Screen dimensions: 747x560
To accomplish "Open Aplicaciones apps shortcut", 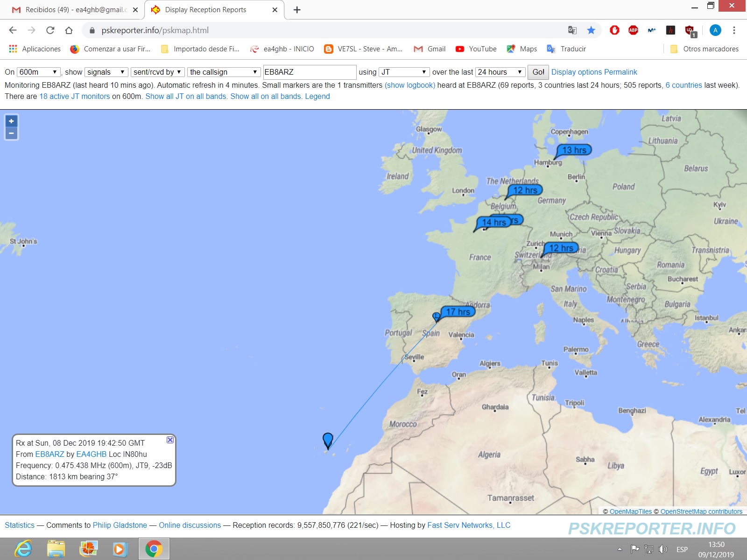I will point(35,49).
